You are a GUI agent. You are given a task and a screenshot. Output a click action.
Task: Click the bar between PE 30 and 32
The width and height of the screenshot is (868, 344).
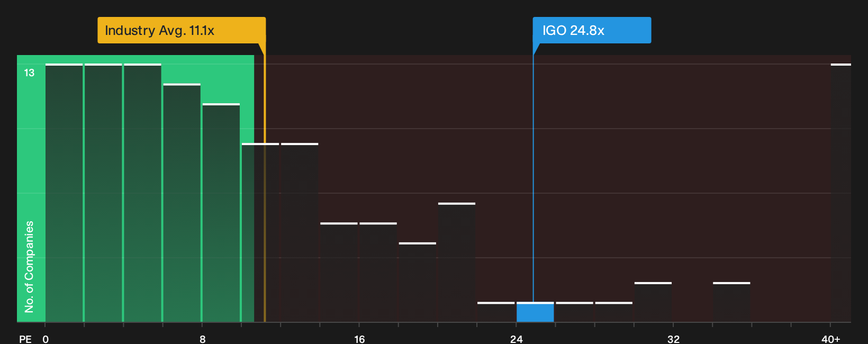pyautogui.click(x=653, y=302)
